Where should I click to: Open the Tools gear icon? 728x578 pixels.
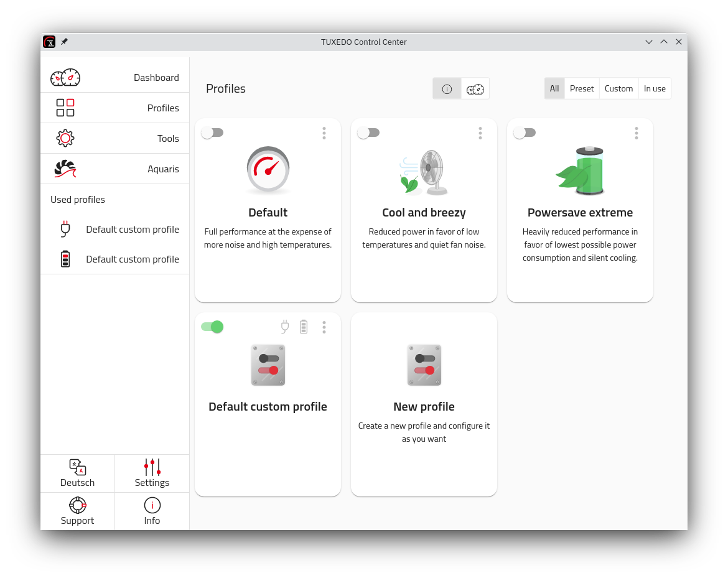65,138
